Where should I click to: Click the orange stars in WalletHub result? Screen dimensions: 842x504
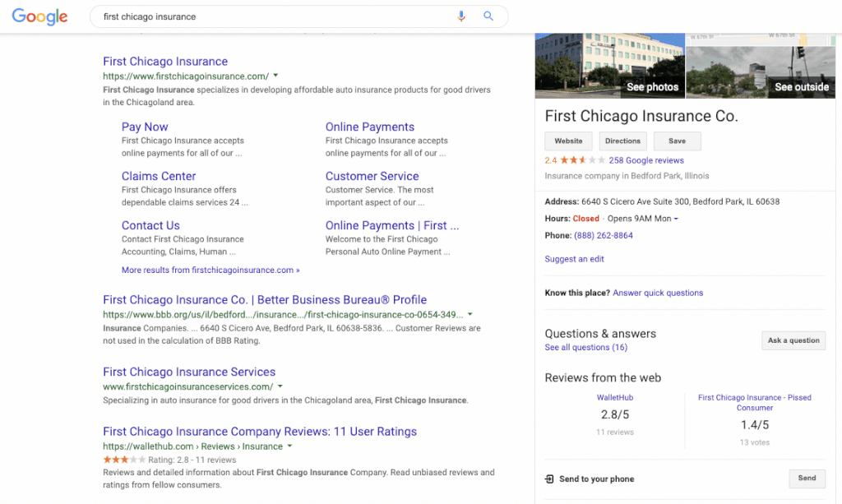pyautogui.click(x=124, y=460)
